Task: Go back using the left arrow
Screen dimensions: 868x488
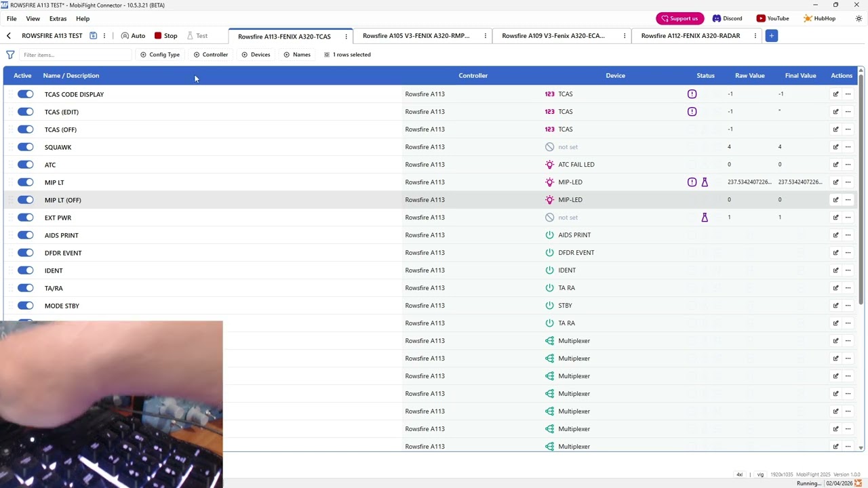Action: pos(9,36)
